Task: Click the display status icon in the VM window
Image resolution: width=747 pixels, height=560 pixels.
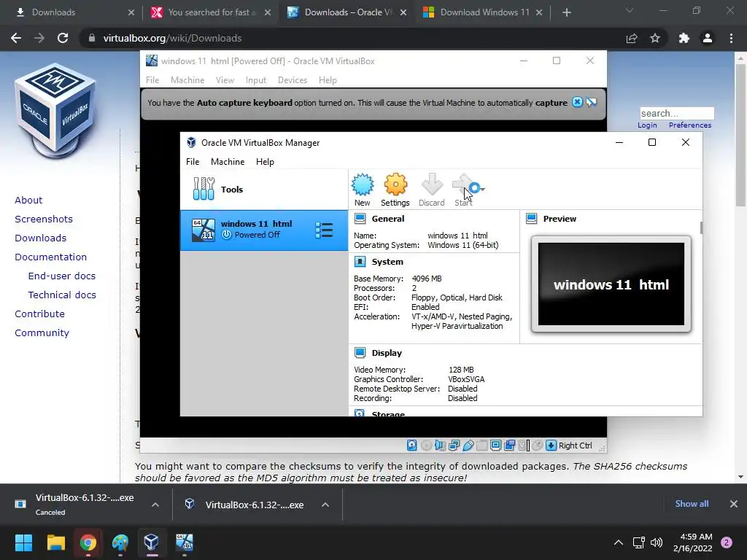Action: pyautogui.click(x=495, y=446)
